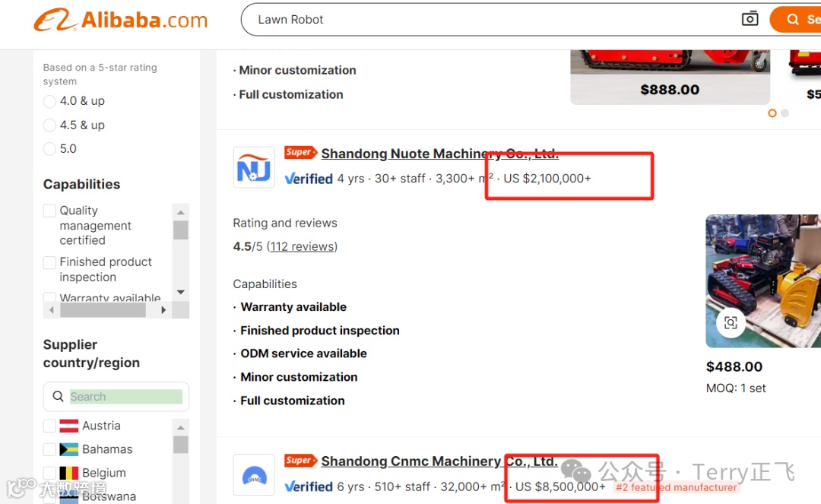Image resolution: width=821 pixels, height=504 pixels.
Task: Click the Super badge beside Shandong Nuote
Action: (300, 152)
